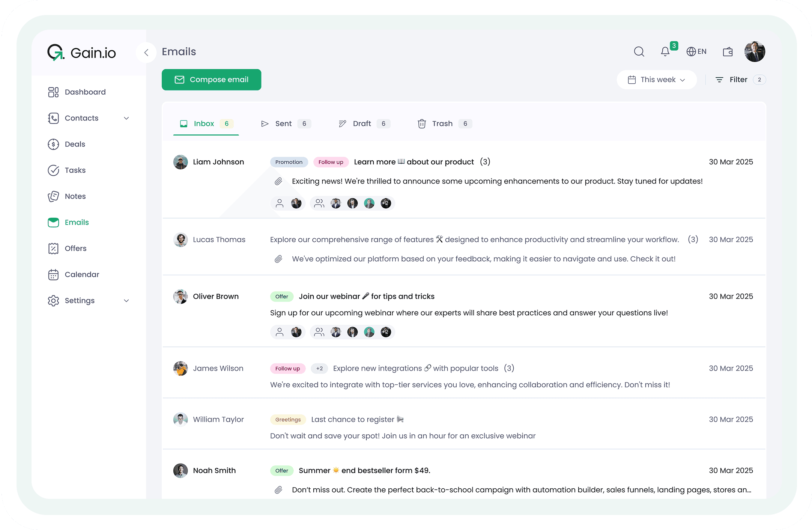Screen dimensions: 812x530
Task: Open the Dashboard sidebar icon
Action: point(53,92)
